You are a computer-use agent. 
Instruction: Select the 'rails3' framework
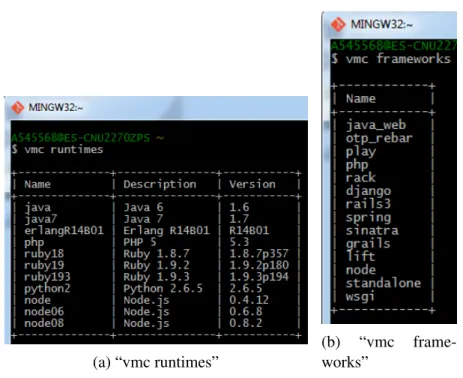(x=368, y=204)
